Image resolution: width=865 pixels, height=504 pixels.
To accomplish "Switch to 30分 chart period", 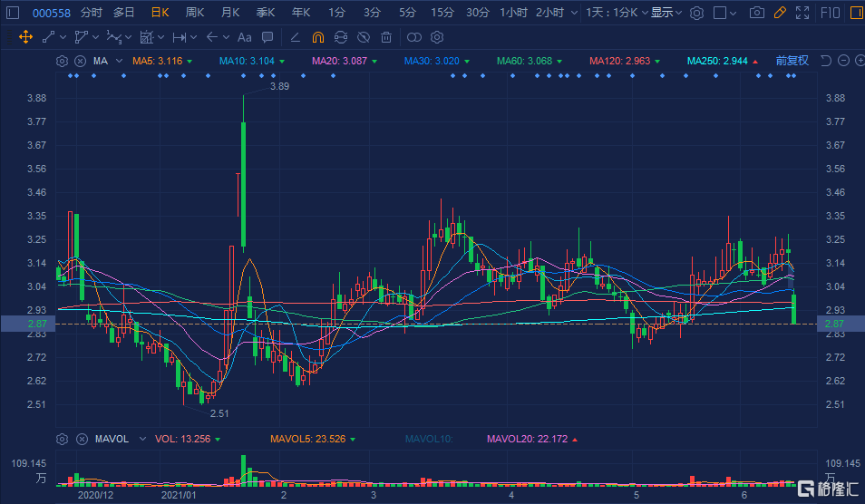I will click(478, 12).
